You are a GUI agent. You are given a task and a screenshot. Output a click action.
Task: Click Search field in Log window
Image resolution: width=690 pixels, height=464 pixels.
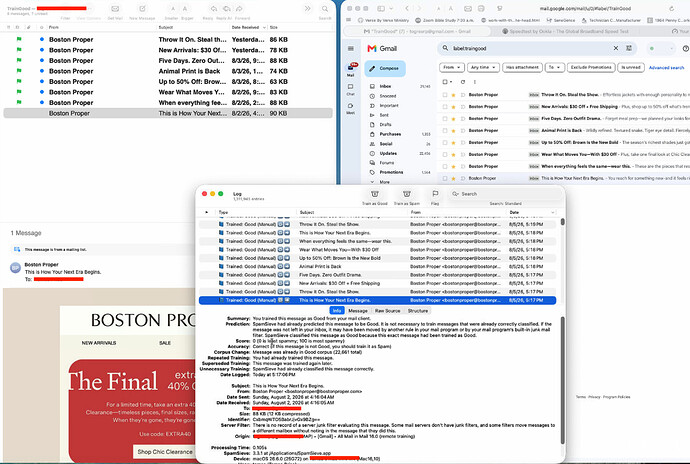505,194
